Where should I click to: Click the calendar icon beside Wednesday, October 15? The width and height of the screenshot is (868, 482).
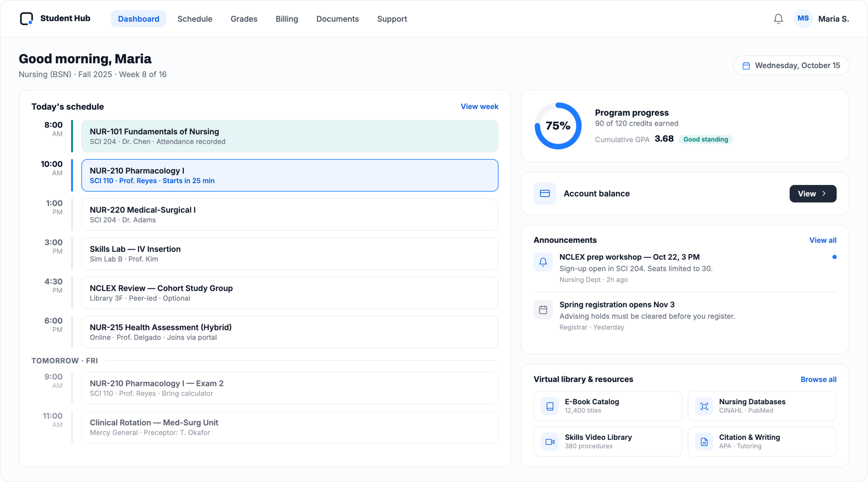[746, 66]
